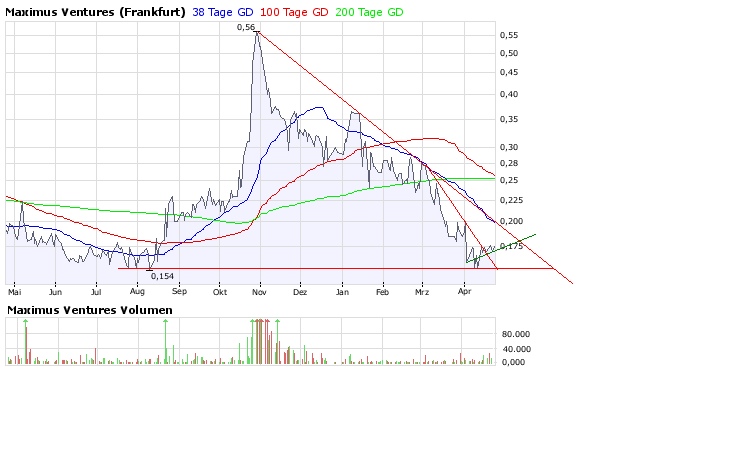Image resolution: width=738 pixels, height=475 pixels.
Task: Click the '0,45' price axis value
Action: 509,72
